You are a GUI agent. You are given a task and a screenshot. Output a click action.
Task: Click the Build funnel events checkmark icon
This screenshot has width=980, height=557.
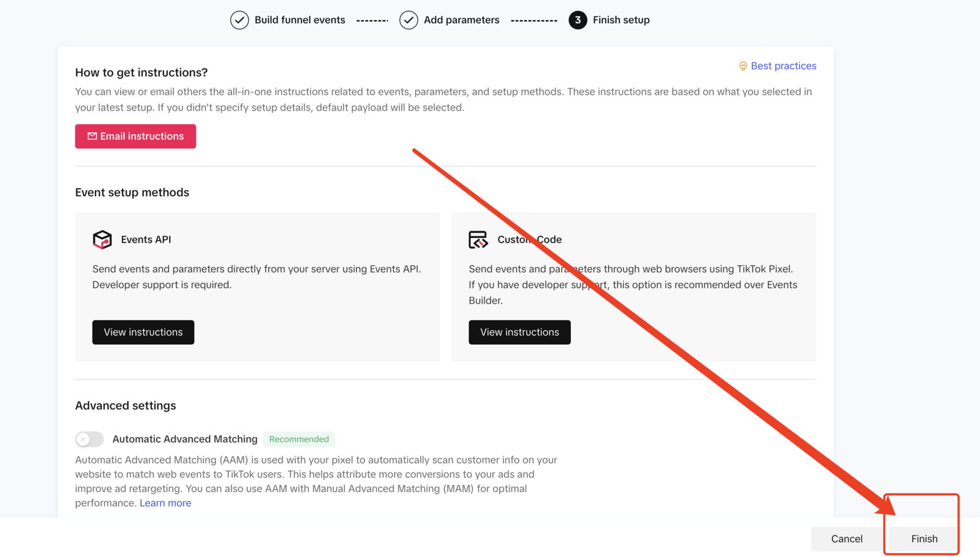pos(239,20)
